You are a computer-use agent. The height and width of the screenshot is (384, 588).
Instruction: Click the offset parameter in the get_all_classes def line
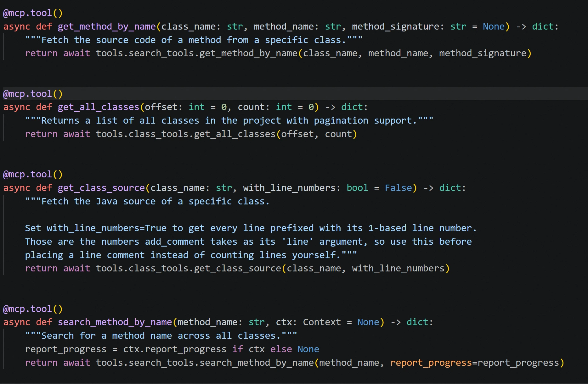[x=161, y=107]
